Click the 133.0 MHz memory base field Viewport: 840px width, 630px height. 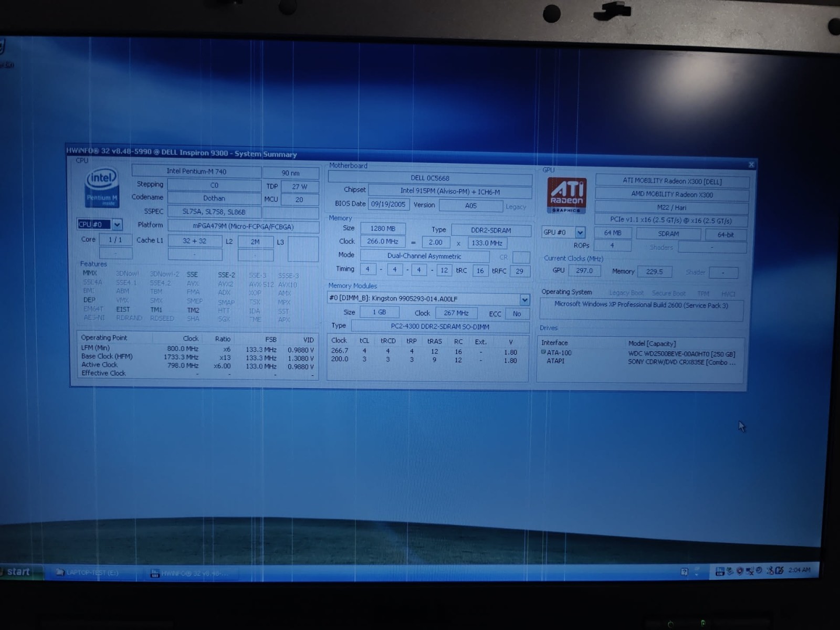(x=487, y=243)
